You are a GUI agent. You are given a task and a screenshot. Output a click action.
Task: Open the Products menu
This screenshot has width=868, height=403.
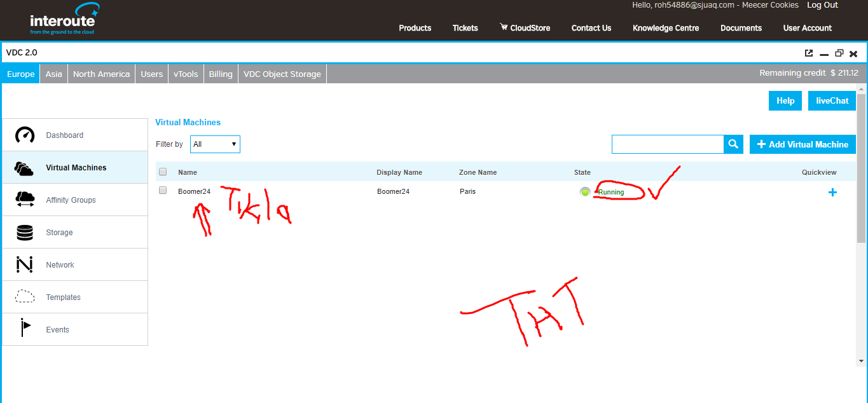[x=415, y=28]
